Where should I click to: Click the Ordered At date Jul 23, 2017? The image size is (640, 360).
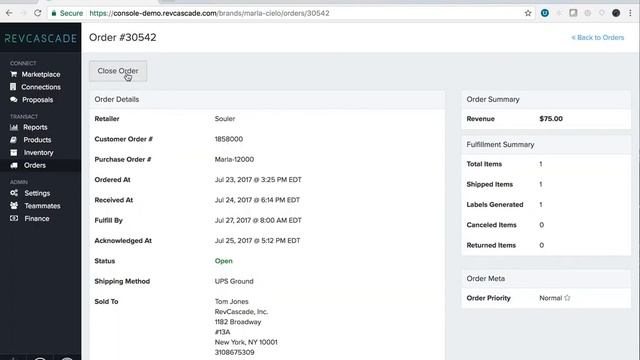click(258, 180)
